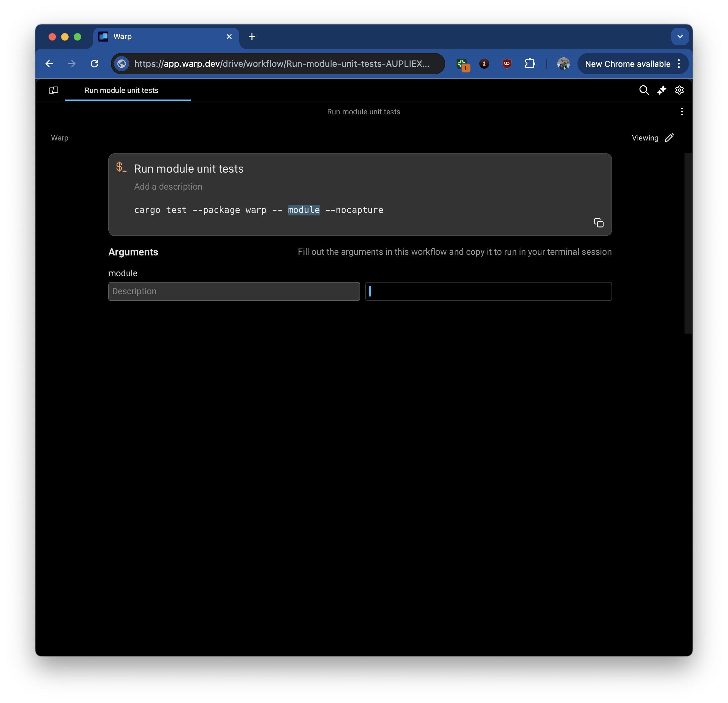Reload the page with the refresh button
The height and width of the screenshot is (703, 728).
coord(95,64)
